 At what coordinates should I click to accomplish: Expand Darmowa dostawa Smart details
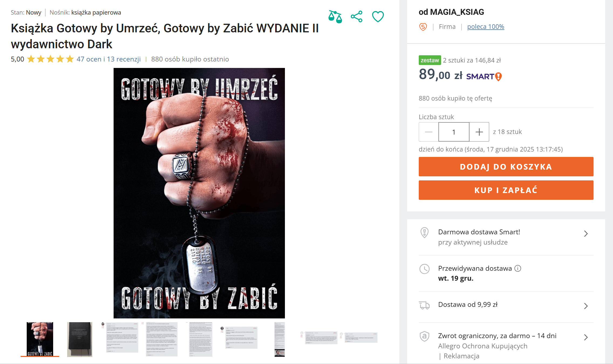(586, 233)
